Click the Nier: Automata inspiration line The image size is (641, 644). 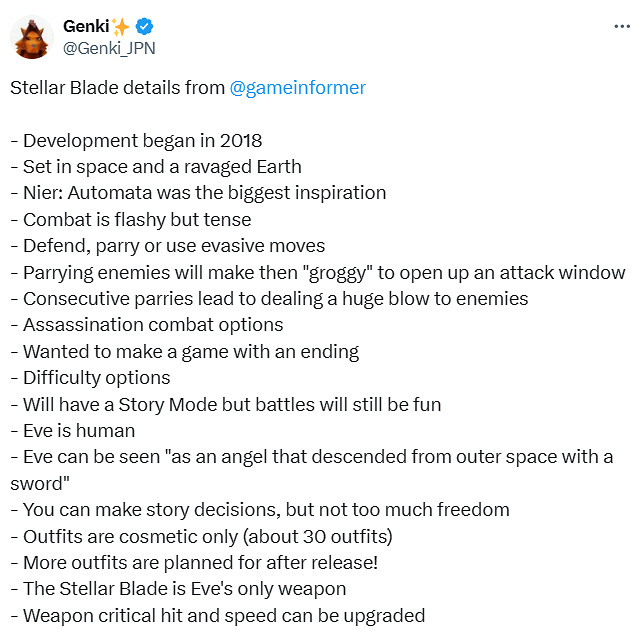point(198,193)
